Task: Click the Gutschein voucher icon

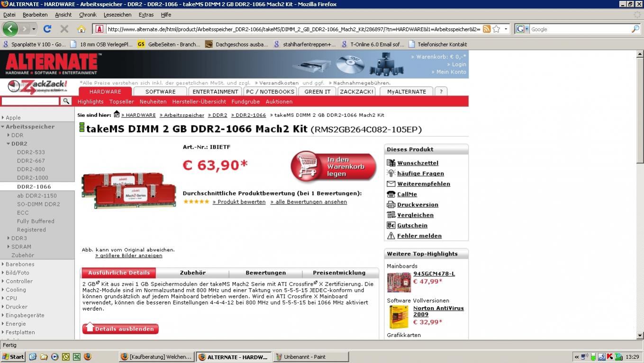Action: point(391,225)
